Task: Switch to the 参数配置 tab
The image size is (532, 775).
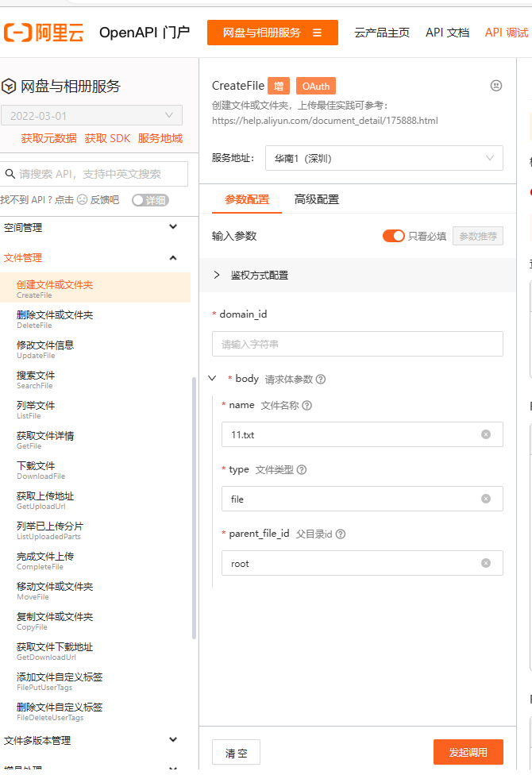Action: click(x=247, y=199)
